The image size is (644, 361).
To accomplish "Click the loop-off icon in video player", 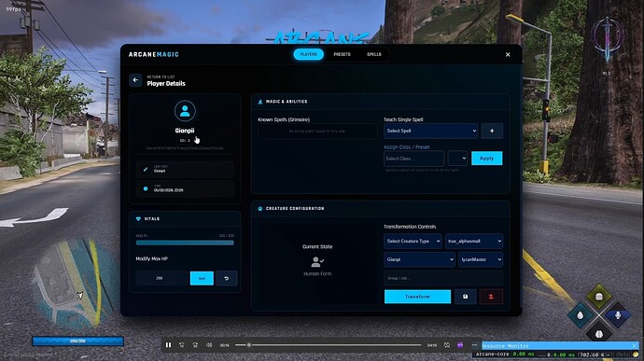I will (x=447, y=345).
